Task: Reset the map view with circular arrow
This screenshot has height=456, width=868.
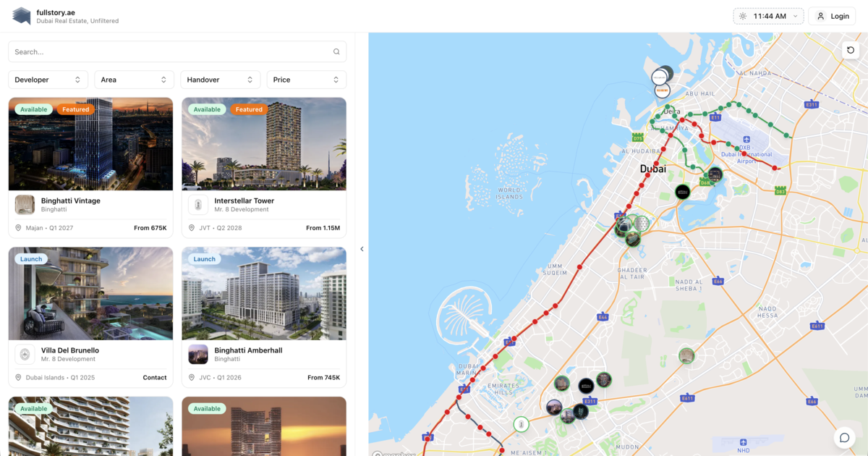Action: pos(851,50)
